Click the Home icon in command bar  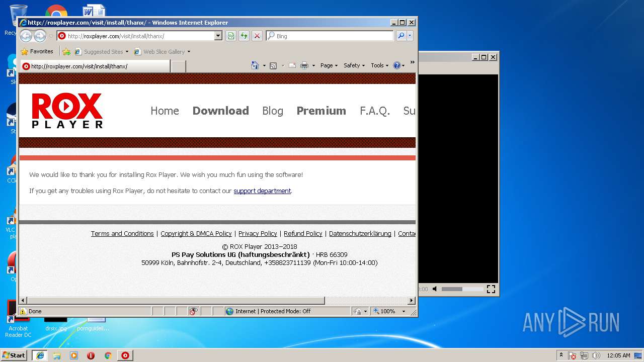coord(255,65)
